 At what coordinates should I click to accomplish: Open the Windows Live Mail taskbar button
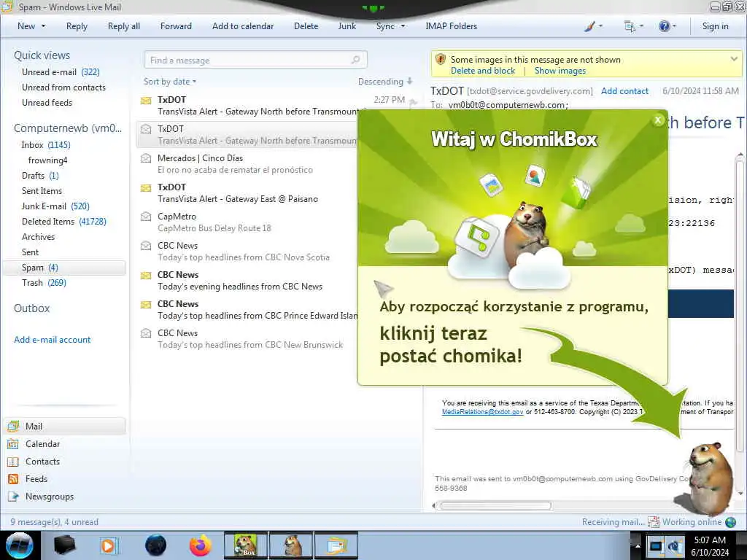[x=336, y=545]
